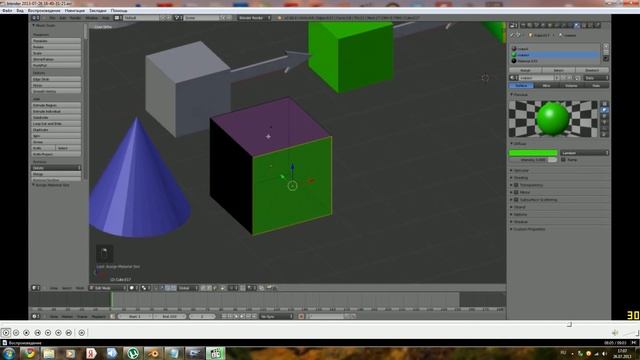Viewport: 640px width, 360px height.
Task: Open the Lambert diffuse shader dropdown
Action: click(584, 153)
